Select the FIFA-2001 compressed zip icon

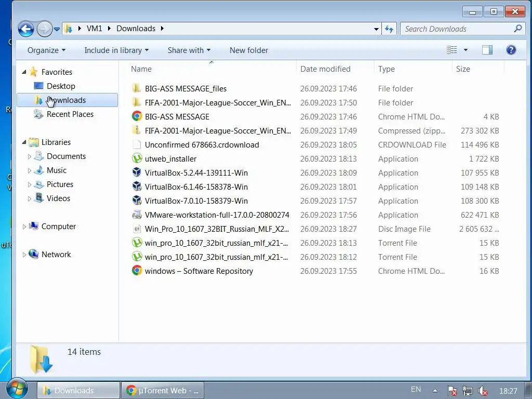tap(137, 130)
